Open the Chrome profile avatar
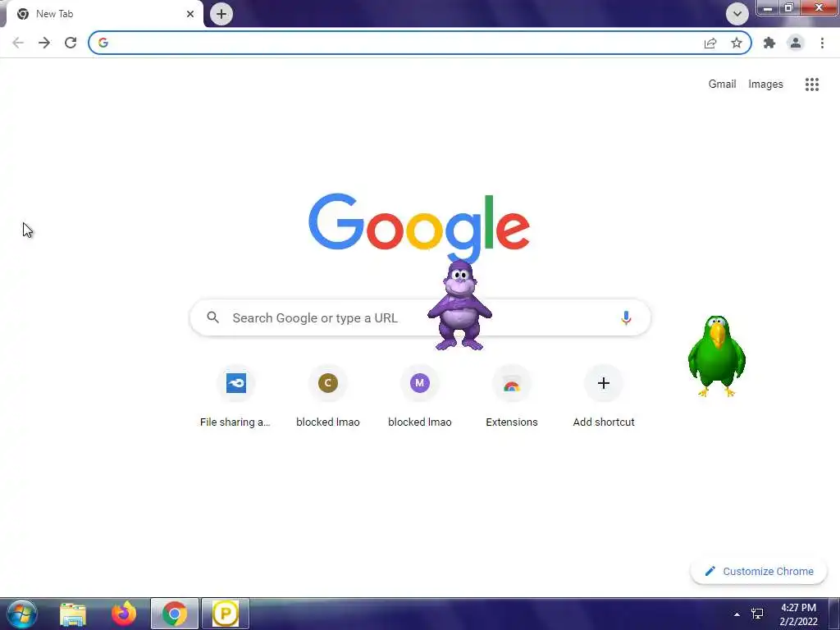The image size is (840, 630). coord(796,43)
